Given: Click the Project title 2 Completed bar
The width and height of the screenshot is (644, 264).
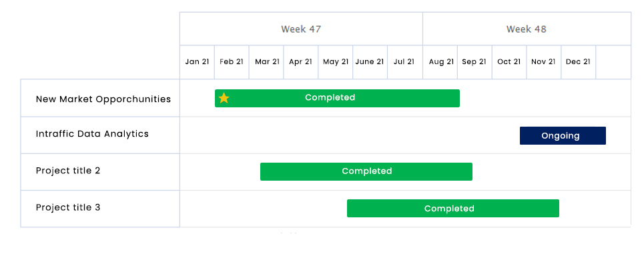Looking at the screenshot, I should click(x=366, y=171).
